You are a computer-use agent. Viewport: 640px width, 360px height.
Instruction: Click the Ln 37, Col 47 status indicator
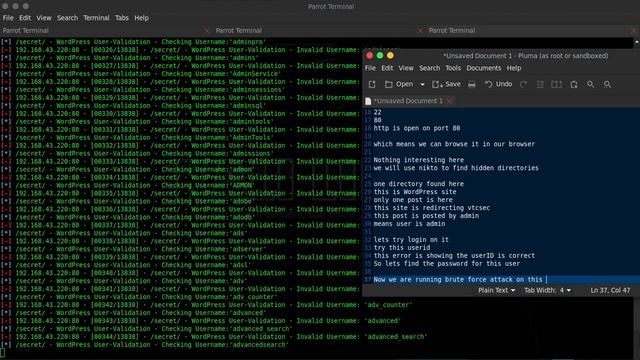pos(610,290)
